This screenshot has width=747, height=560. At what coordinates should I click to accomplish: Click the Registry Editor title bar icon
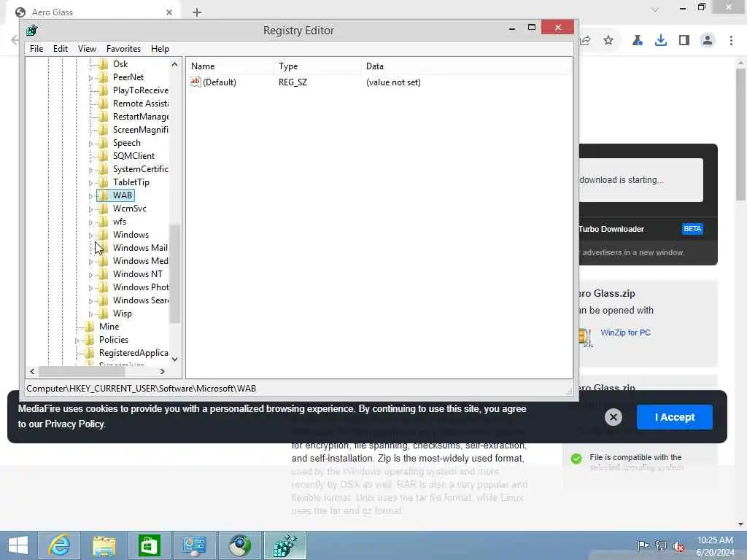32,31
